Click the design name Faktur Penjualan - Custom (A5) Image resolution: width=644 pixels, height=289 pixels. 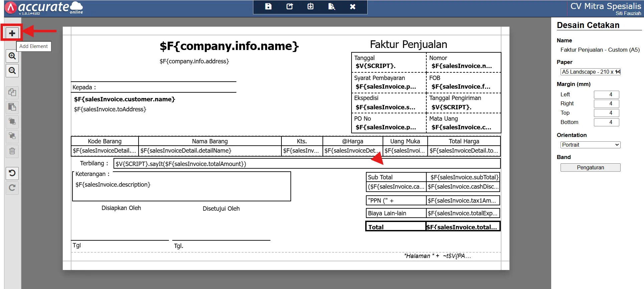[x=600, y=50]
